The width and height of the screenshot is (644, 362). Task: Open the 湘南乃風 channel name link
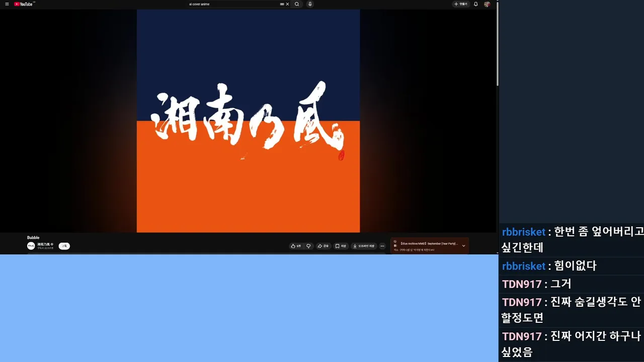43,244
